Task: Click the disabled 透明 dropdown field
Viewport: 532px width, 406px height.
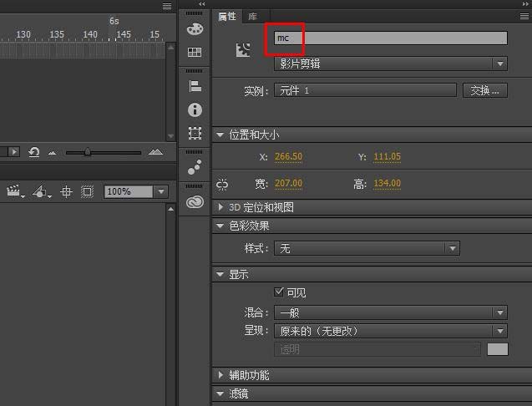Action: tap(377, 349)
